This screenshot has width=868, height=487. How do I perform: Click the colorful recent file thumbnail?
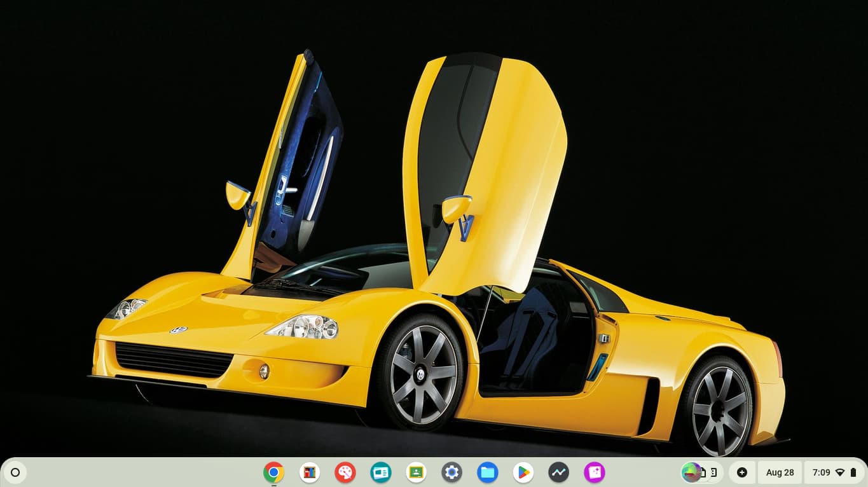(x=690, y=472)
